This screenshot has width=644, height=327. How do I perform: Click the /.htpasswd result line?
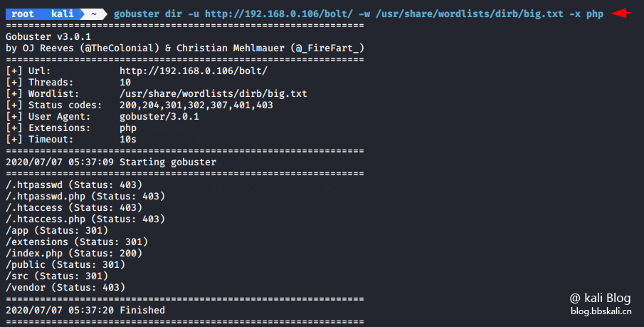click(x=74, y=185)
